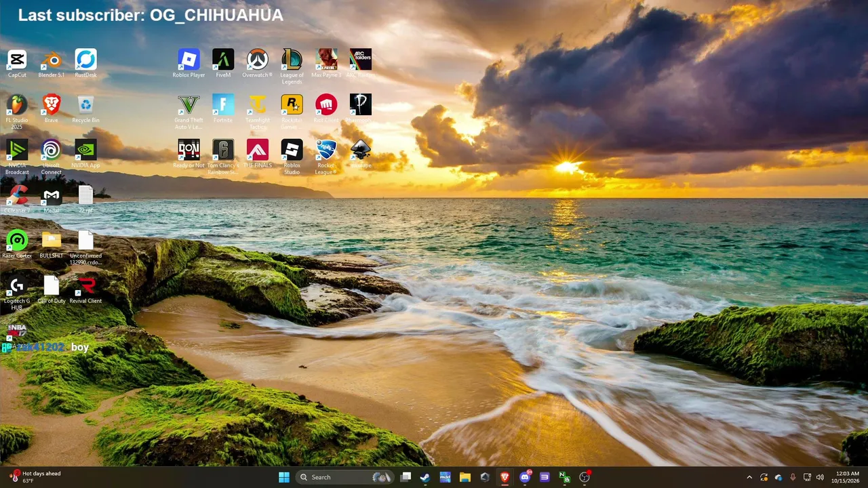Open Steam from the taskbar
The image size is (868, 488).
click(425, 477)
